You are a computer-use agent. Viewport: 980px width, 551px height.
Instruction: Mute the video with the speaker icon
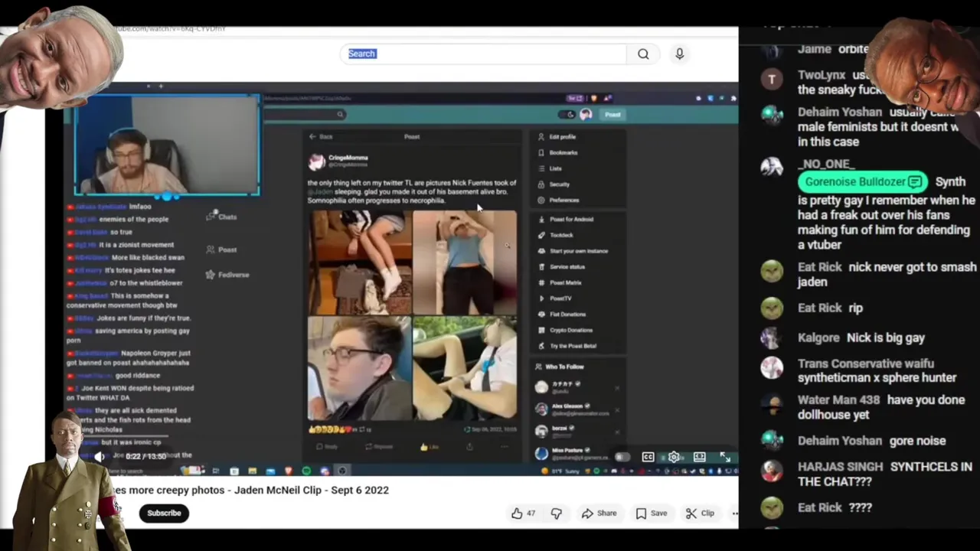click(x=100, y=457)
